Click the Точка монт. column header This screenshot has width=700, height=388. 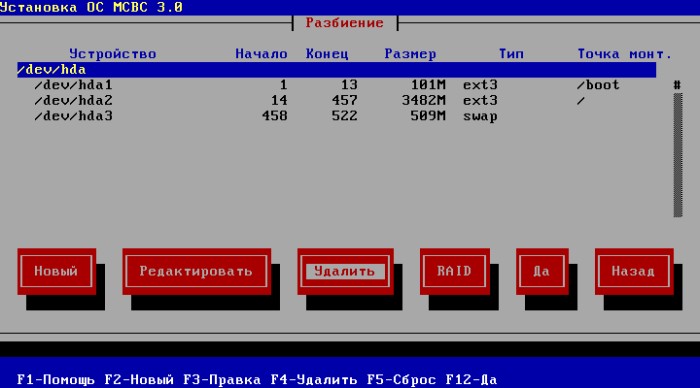click(x=625, y=54)
